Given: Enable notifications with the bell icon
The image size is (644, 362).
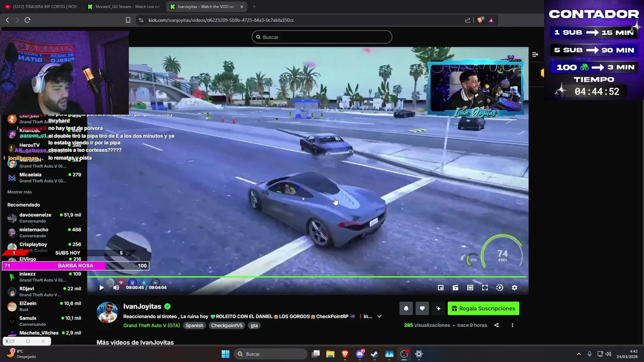Looking at the screenshot, I should (x=406, y=309).
